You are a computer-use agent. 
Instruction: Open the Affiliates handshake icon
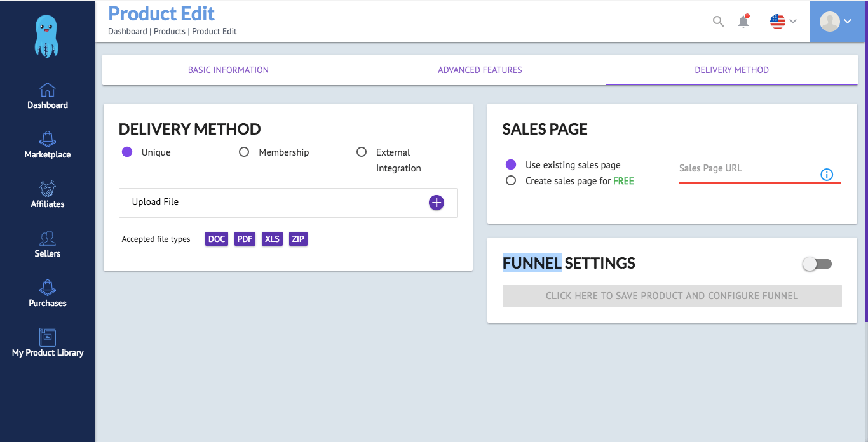point(48,189)
